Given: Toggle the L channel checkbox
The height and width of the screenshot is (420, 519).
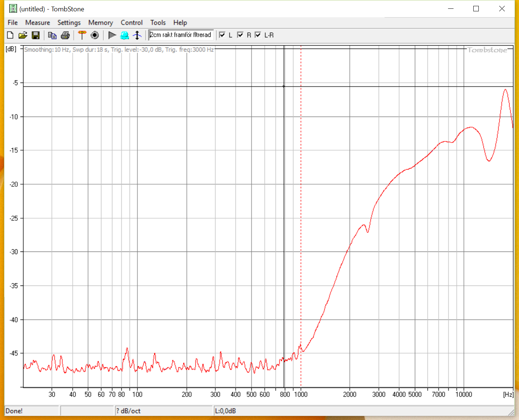Looking at the screenshot, I should 222,35.
